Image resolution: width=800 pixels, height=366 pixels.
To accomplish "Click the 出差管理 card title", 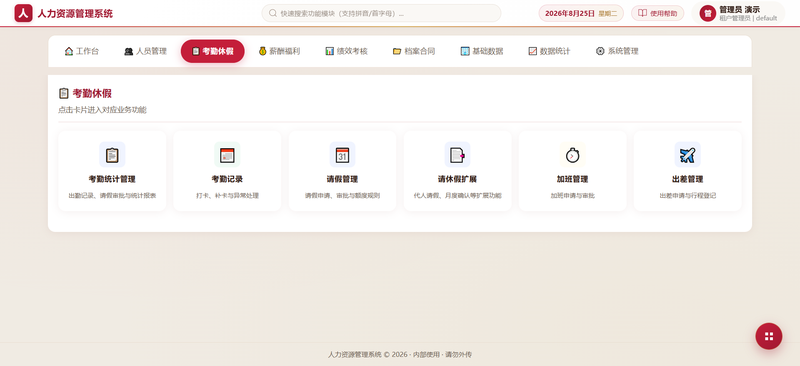I will point(688,179).
